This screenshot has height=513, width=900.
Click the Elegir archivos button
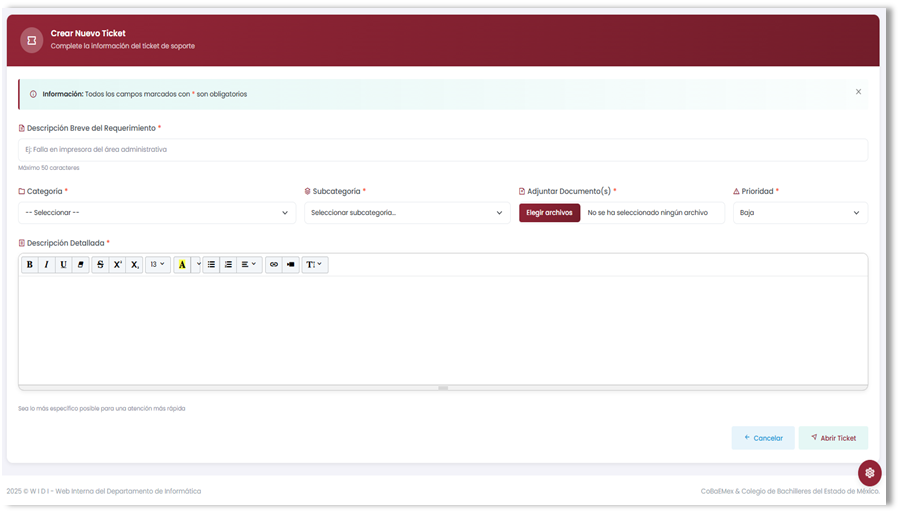pyautogui.click(x=549, y=213)
